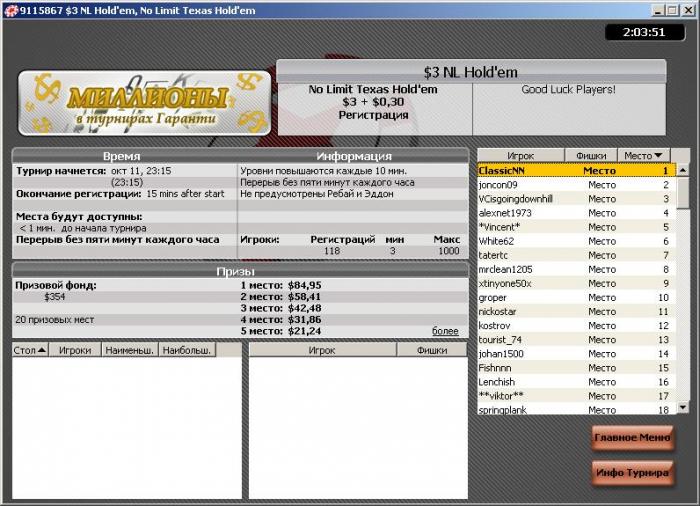Select player nickostar in the list
The height and width of the screenshot is (506, 700).
click(x=576, y=311)
